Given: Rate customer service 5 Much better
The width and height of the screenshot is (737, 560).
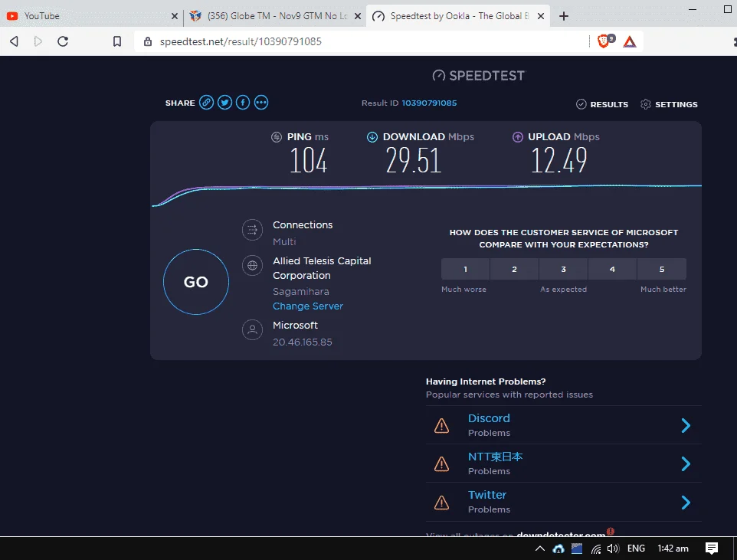Looking at the screenshot, I should pyautogui.click(x=662, y=270).
